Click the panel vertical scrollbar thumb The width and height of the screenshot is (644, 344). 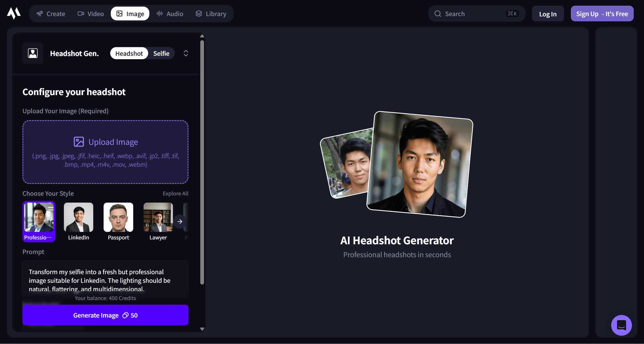pos(202,162)
